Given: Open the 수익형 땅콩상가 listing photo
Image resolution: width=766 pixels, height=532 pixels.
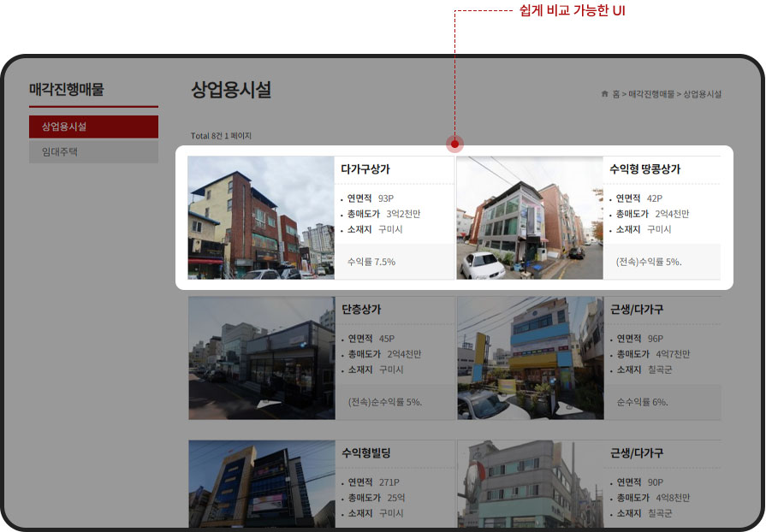Looking at the screenshot, I should pyautogui.click(x=530, y=218).
